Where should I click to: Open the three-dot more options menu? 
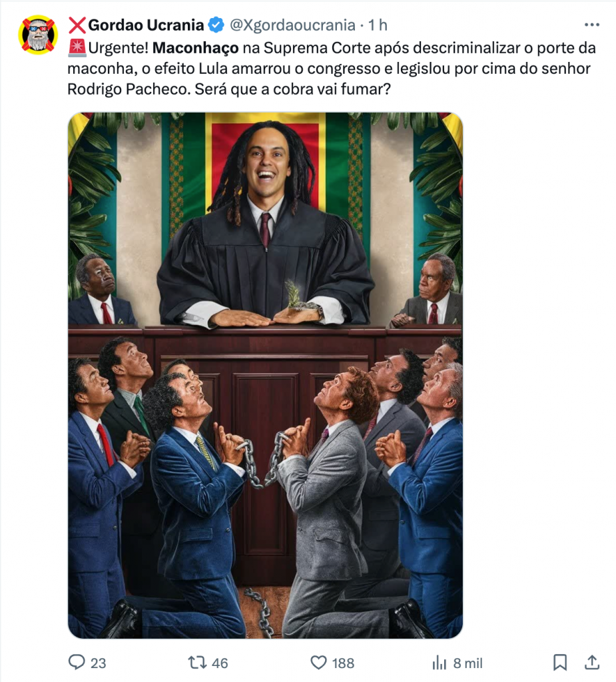tap(592, 25)
